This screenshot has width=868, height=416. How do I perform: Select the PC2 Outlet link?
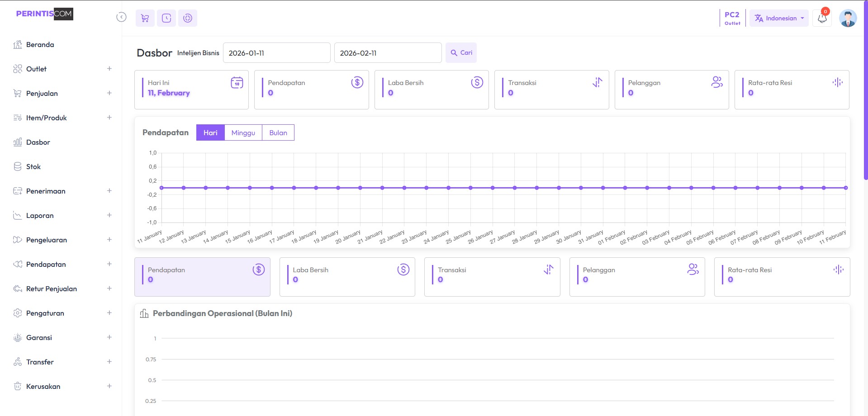732,18
